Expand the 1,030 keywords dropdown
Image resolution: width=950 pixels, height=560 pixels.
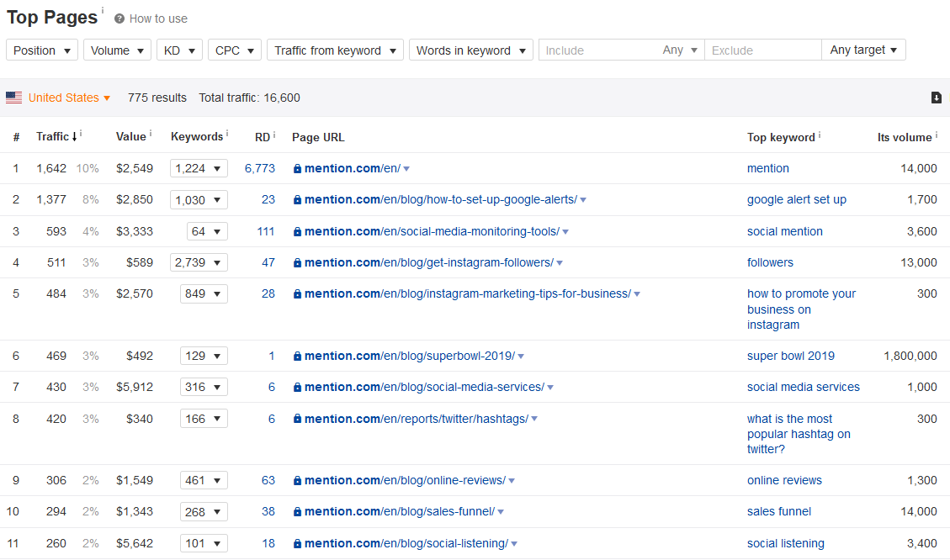coord(199,200)
